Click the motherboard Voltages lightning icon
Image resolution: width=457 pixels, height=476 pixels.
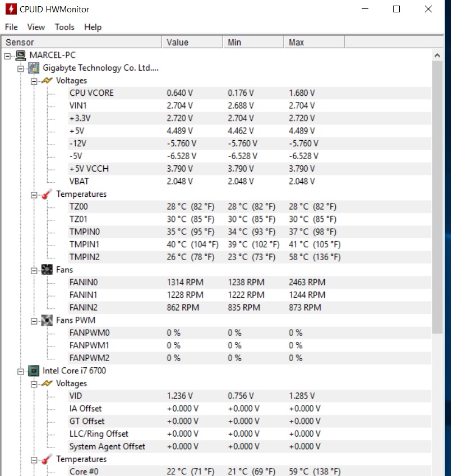tap(47, 80)
